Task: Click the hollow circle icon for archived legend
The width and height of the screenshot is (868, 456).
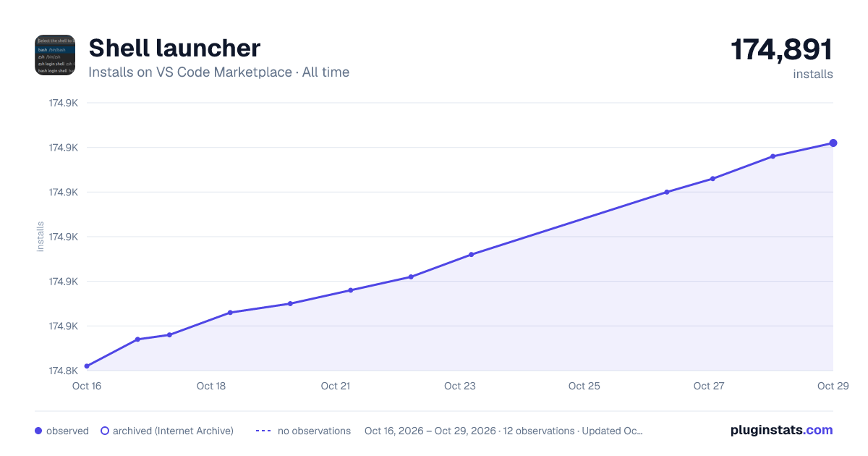Action: (105, 431)
